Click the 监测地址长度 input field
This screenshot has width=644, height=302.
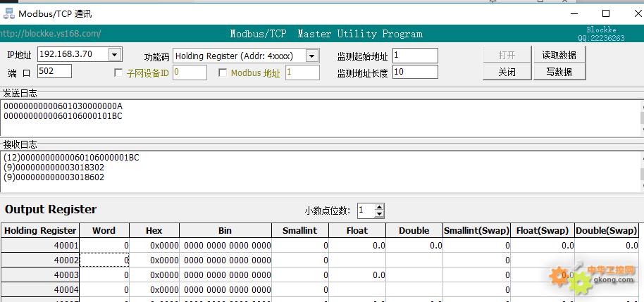coord(415,72)
